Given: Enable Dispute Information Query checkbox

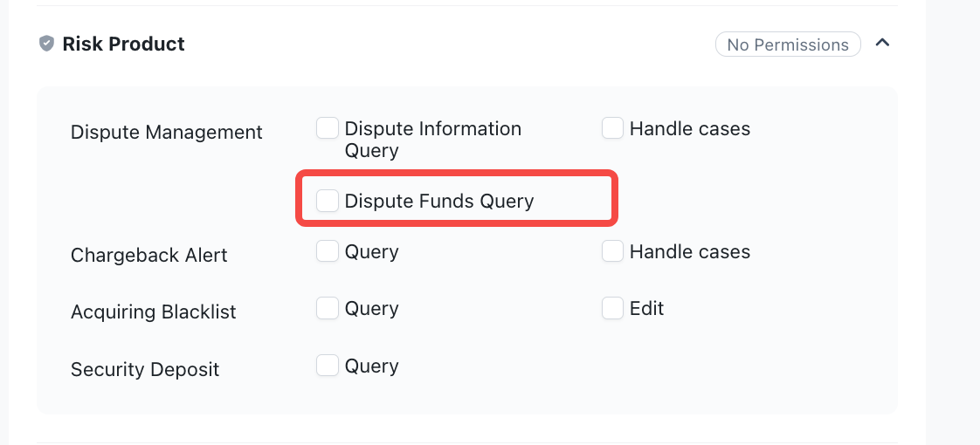Looking at the screenshot, I should click(x=327, y=128).
